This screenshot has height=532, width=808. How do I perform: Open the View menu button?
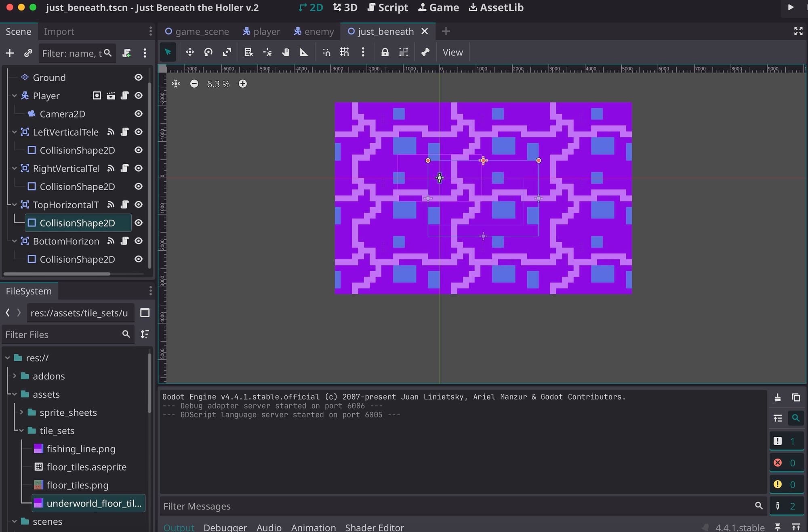[452, 52]
